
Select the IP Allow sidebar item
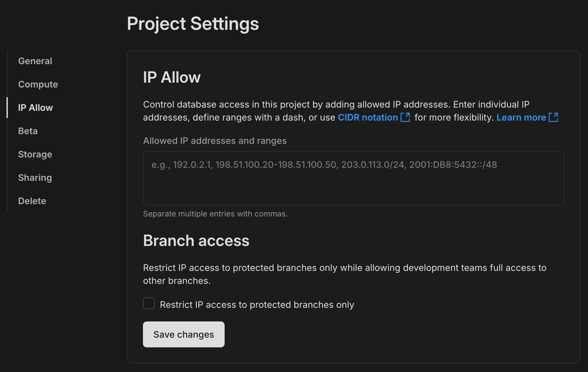tap(35, 108)
